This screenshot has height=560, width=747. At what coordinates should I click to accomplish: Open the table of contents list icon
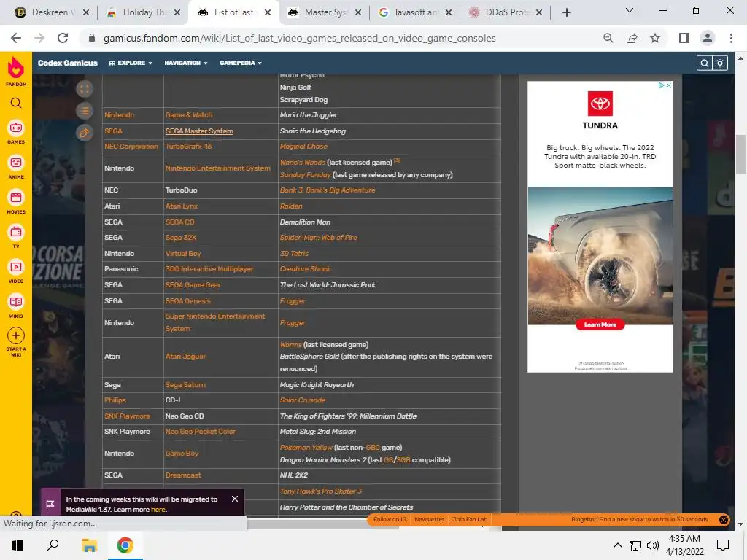tap(85, 111)
